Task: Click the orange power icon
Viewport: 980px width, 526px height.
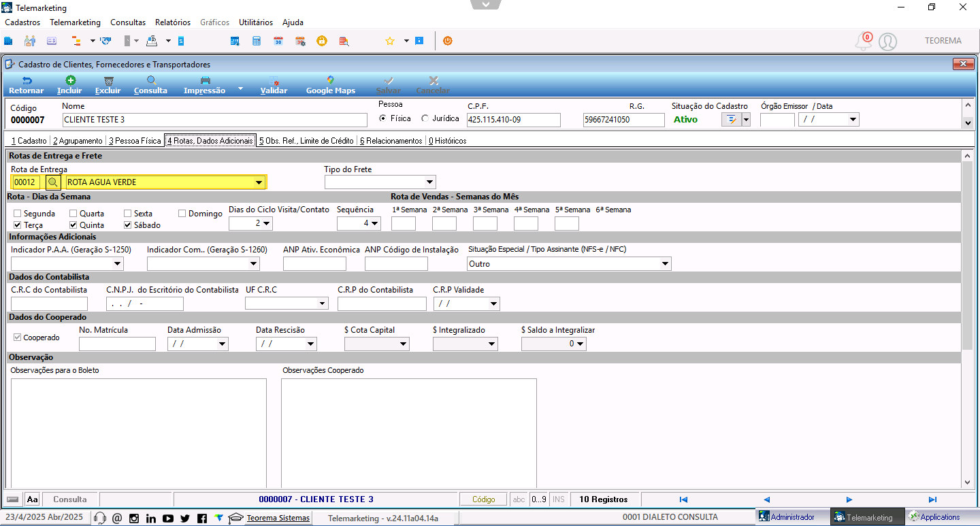Action: pos(447,41)
